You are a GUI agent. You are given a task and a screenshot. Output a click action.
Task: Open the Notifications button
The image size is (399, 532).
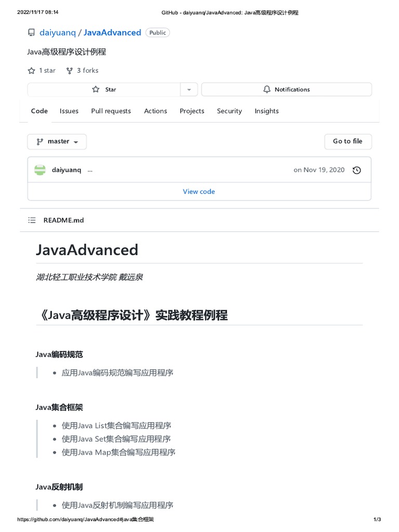[x=287, y=89]
